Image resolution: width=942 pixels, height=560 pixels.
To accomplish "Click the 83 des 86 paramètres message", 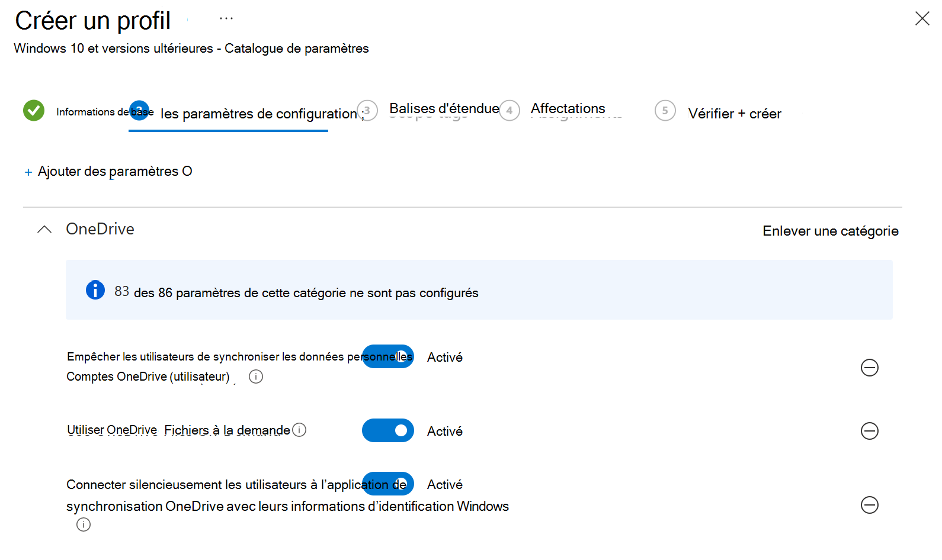I will pos(296,292).
